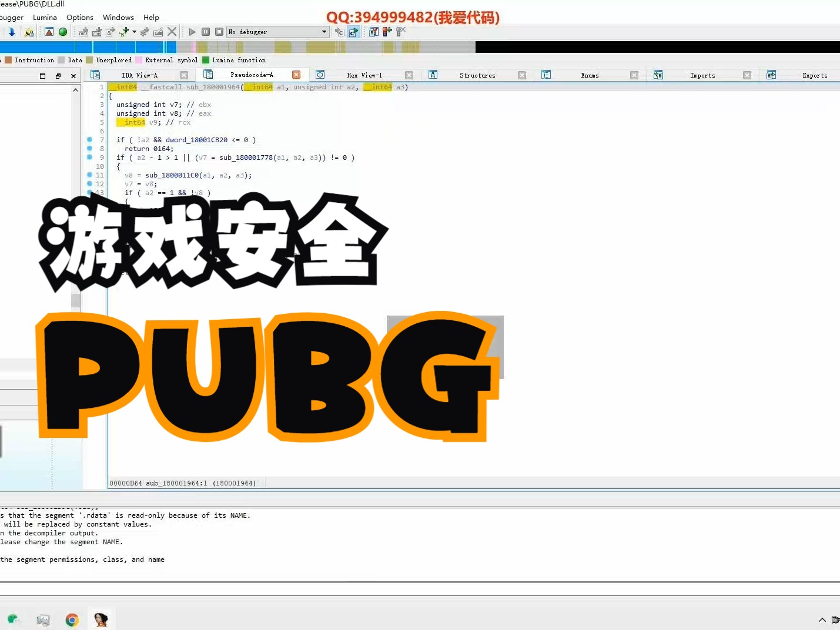
Task: Close the Hex View-1 tab
Action: pos(409,75)
